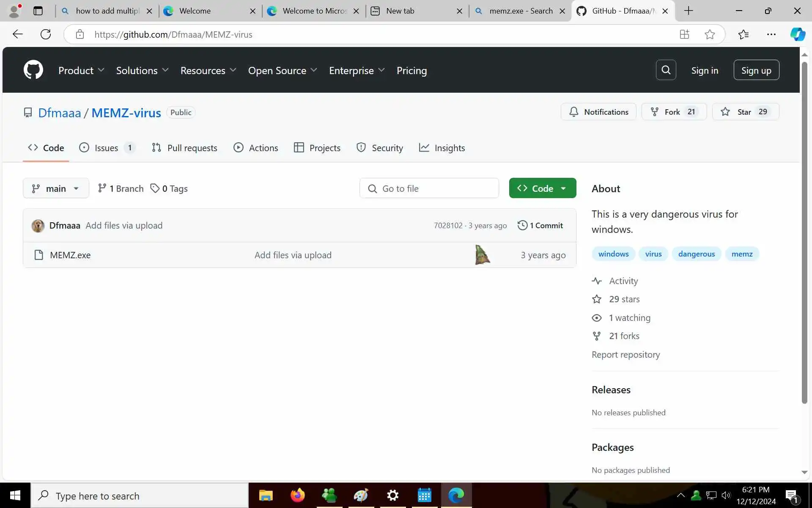This screenshot has width=812, height=508.
Task: Click the Notifications bell button
Action: [598, 112]
